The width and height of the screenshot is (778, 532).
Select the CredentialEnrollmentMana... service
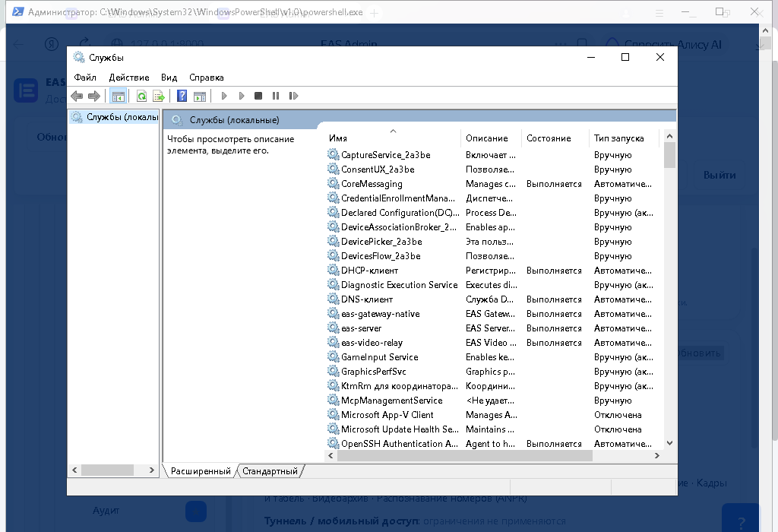[398, 198]
